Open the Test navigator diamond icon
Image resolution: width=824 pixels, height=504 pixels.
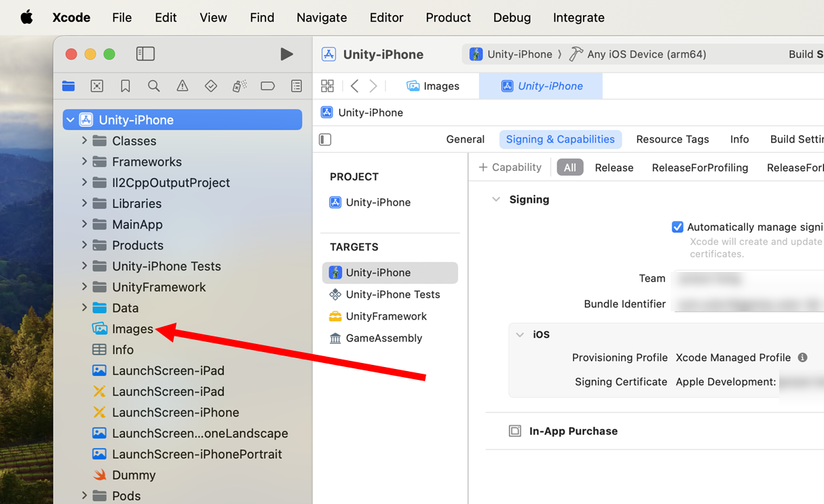211,85
